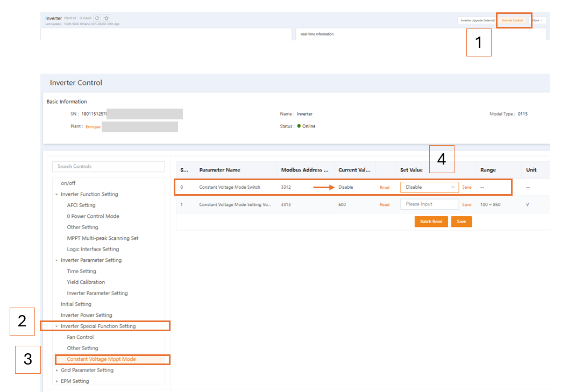This screenshot has height=392, width=568.
Task: Click Read for Constant Voltage Mode Switch
Action: [x=385, y=188]
